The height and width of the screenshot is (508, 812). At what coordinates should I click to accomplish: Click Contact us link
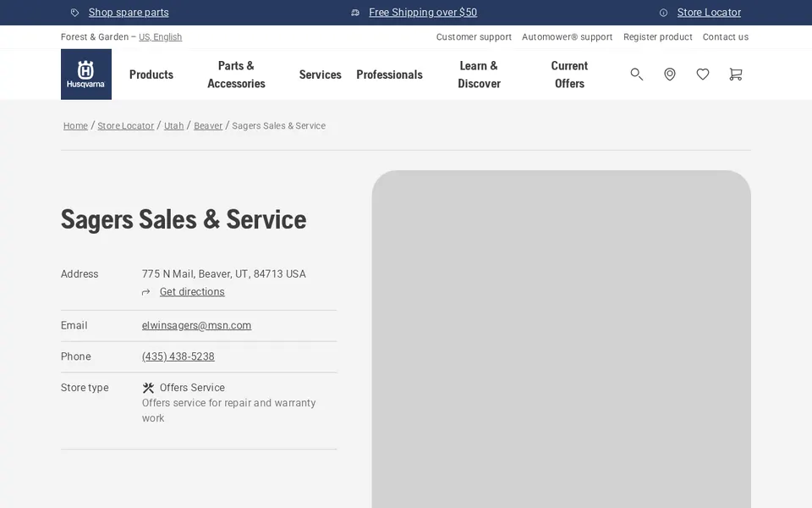point(726,36)
